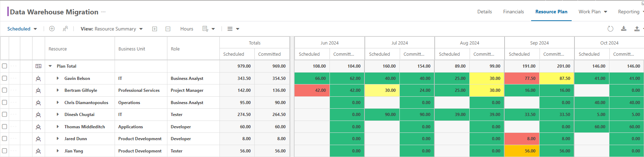
Task: Expand the Jian Yang row
Action: [58, 151]
